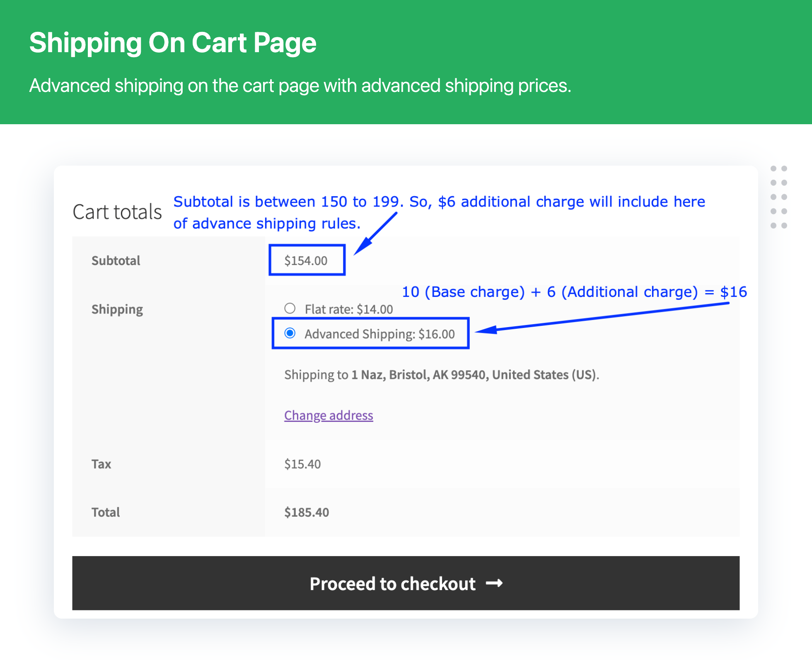
Task: Click the Cart totals heading
Action: (x=117, y=212)
